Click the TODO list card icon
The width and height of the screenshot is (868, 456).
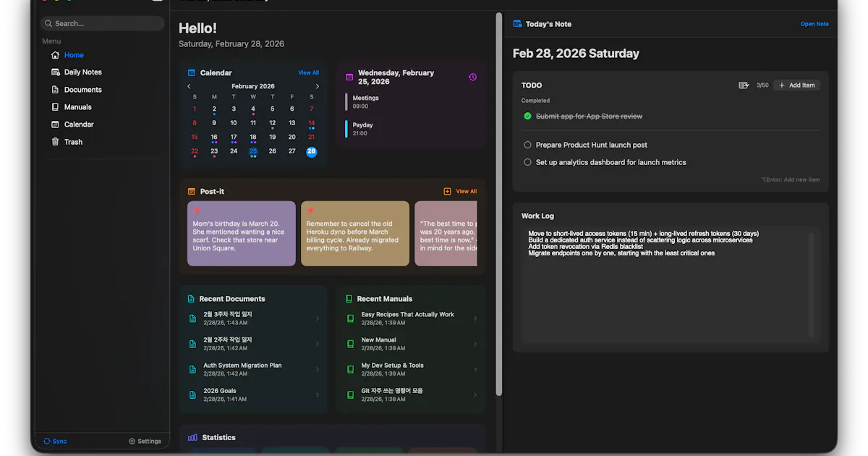[744, 85]
